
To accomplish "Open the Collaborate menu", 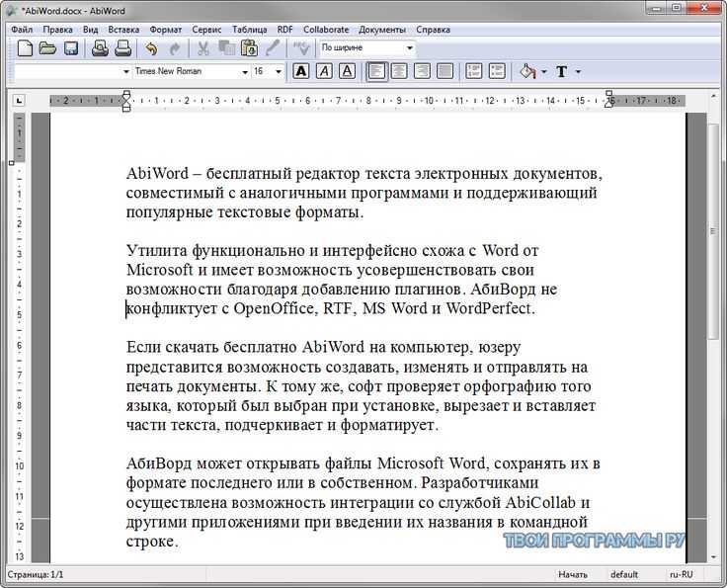I will click(x=326, y=30).
